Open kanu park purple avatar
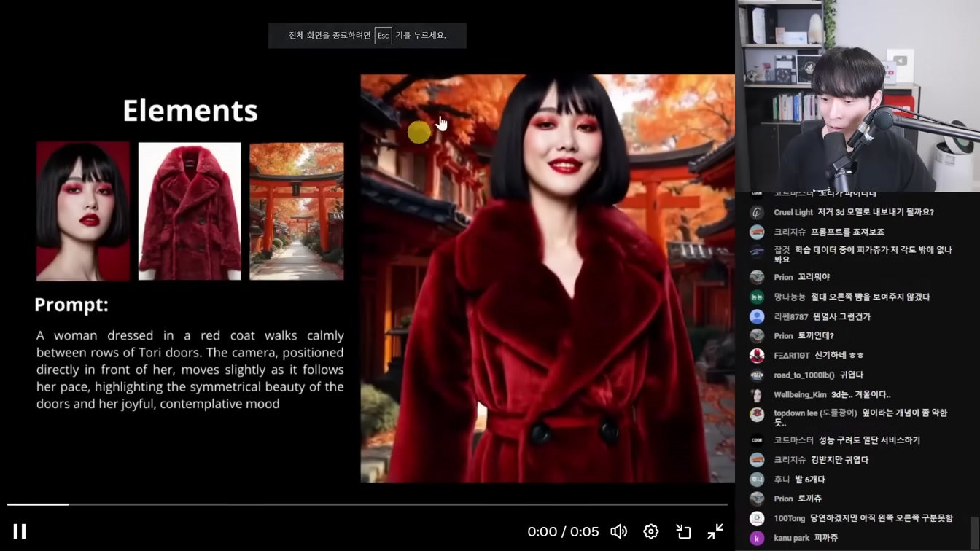The width and height of the screenshot is (980, 551). (757, 538)
